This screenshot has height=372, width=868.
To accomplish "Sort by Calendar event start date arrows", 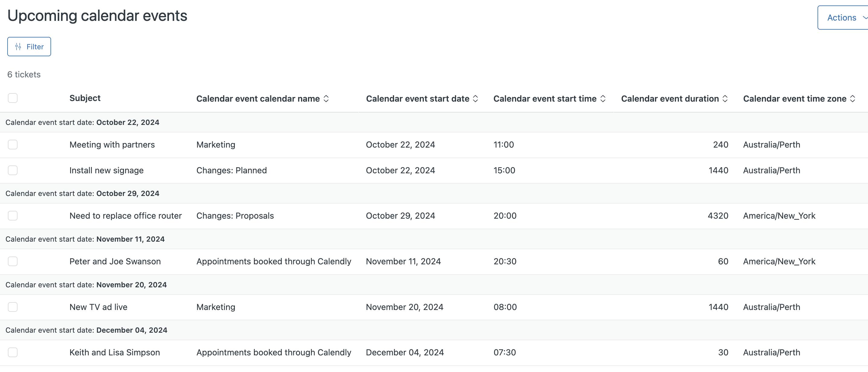I will click(475, 99).
